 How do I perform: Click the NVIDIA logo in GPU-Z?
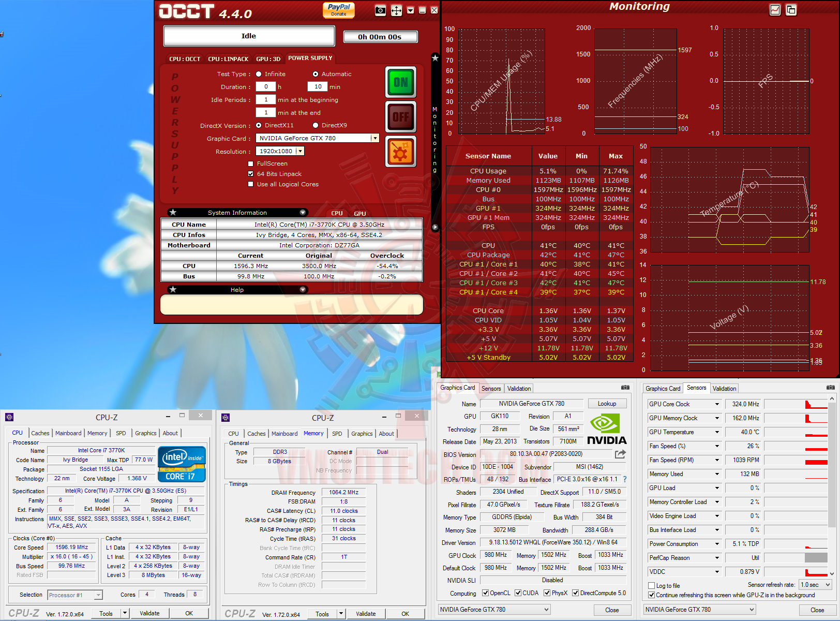coord(607,430)
